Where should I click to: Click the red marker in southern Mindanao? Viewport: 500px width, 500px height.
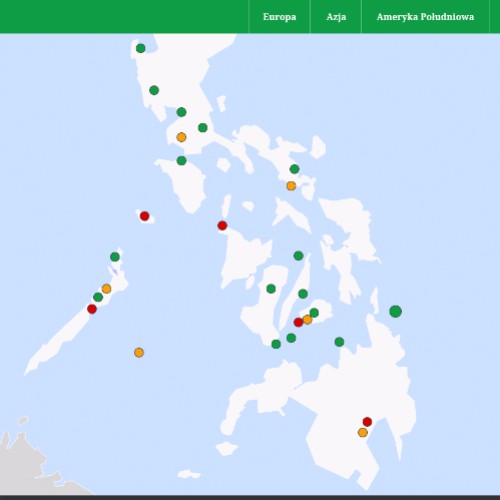click(x=367, y=422)
